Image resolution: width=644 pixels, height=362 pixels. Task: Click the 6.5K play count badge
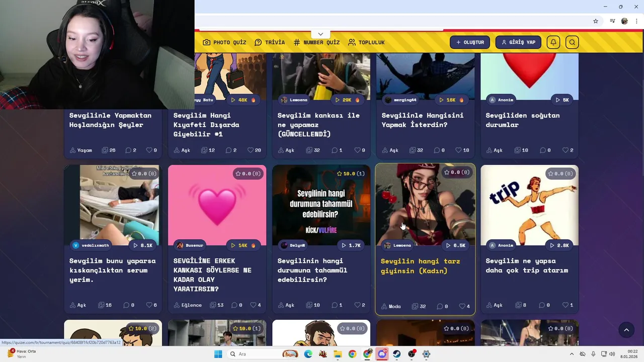[456, 245]
